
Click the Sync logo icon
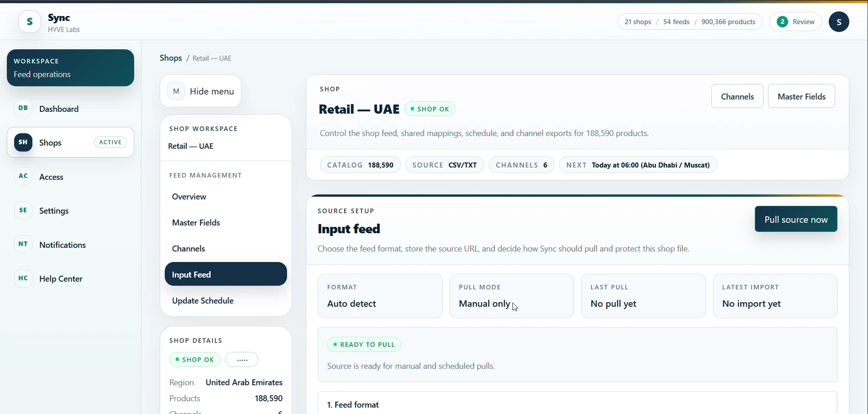30,21
